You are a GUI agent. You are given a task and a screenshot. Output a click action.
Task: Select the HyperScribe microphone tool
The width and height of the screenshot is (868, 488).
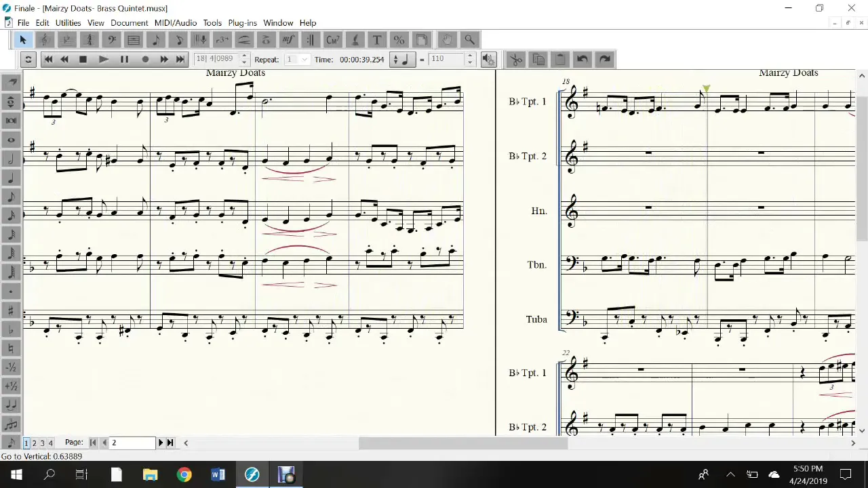[x=200, y=39]
